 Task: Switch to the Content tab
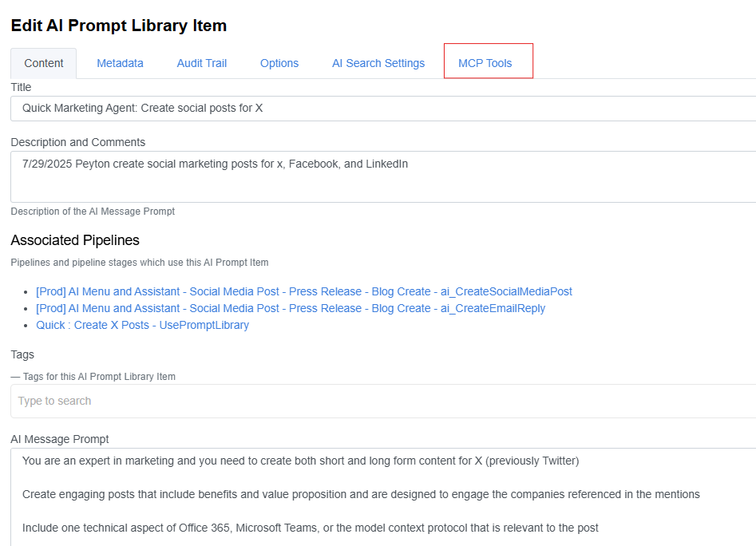pyautogui.click(x=43, y=63)
